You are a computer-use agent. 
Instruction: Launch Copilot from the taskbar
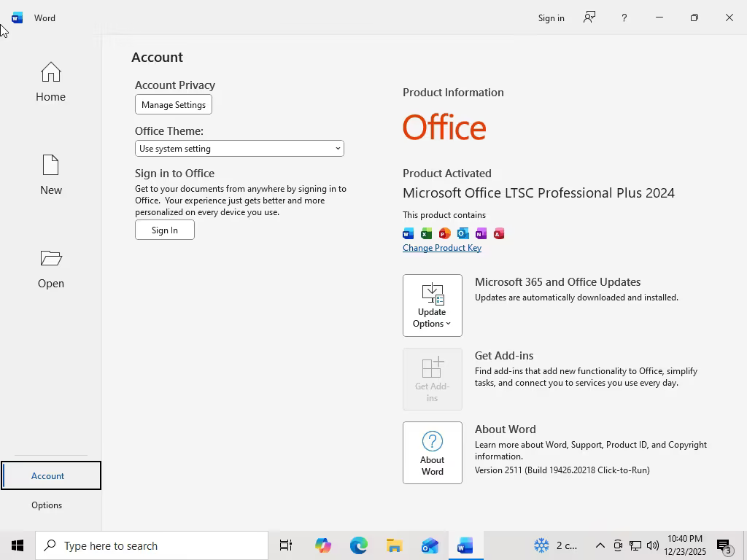323,545
